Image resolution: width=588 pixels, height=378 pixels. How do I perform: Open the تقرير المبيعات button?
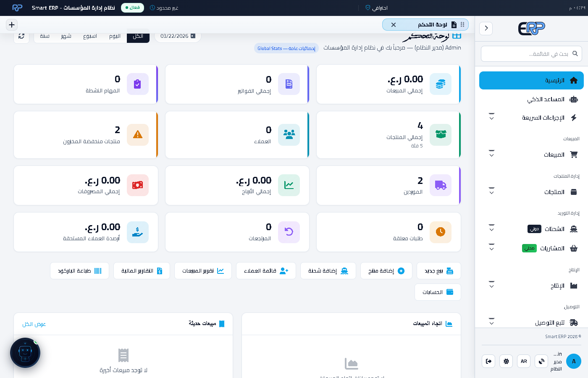tap(203, 271)
